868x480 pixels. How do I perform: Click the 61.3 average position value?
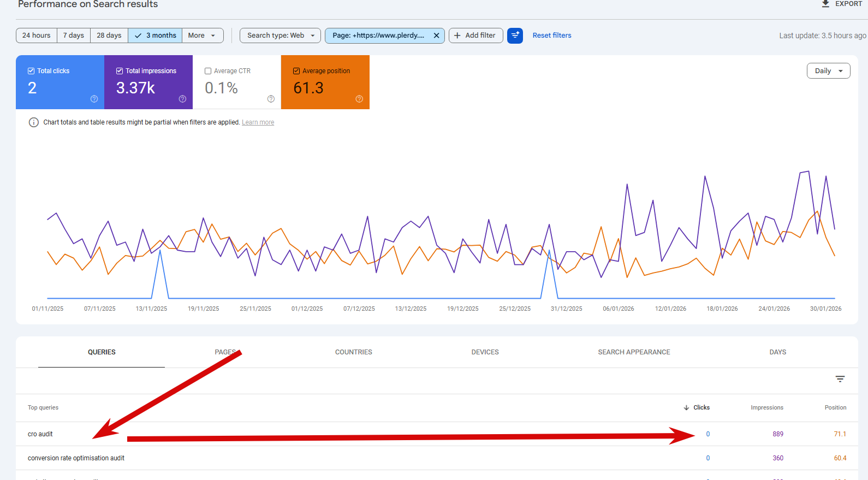[x=308, y=88]
